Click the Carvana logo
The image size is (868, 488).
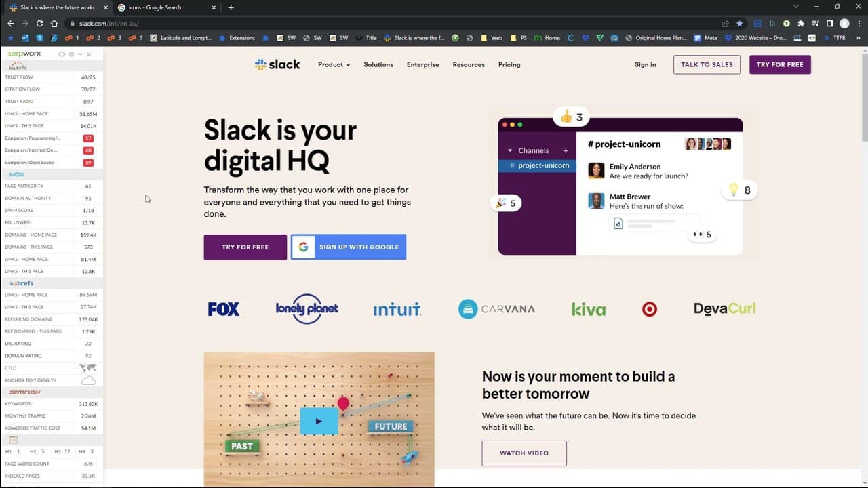(496, 309)
